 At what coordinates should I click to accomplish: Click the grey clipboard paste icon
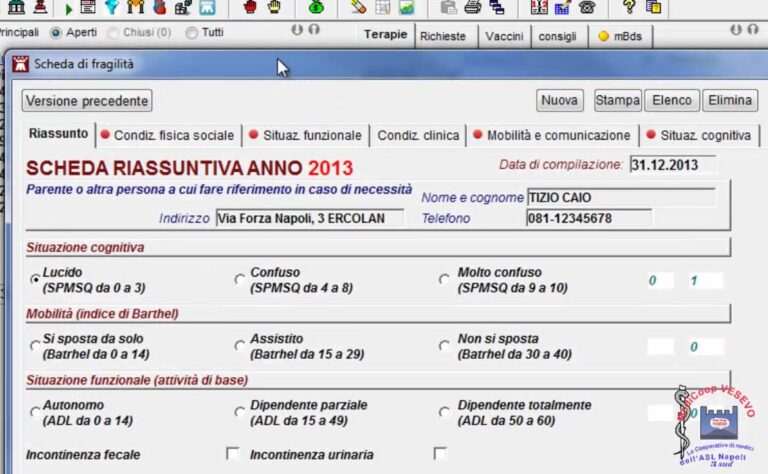(449, 7)
